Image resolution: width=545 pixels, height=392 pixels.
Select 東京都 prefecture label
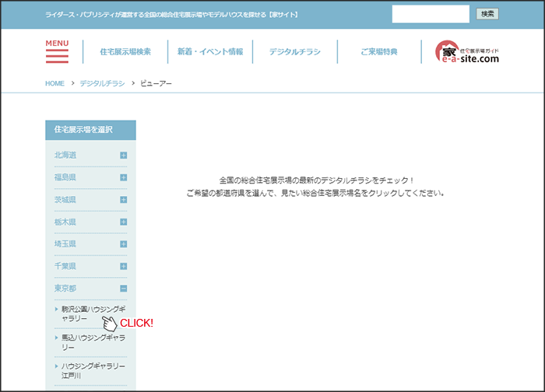65,289
